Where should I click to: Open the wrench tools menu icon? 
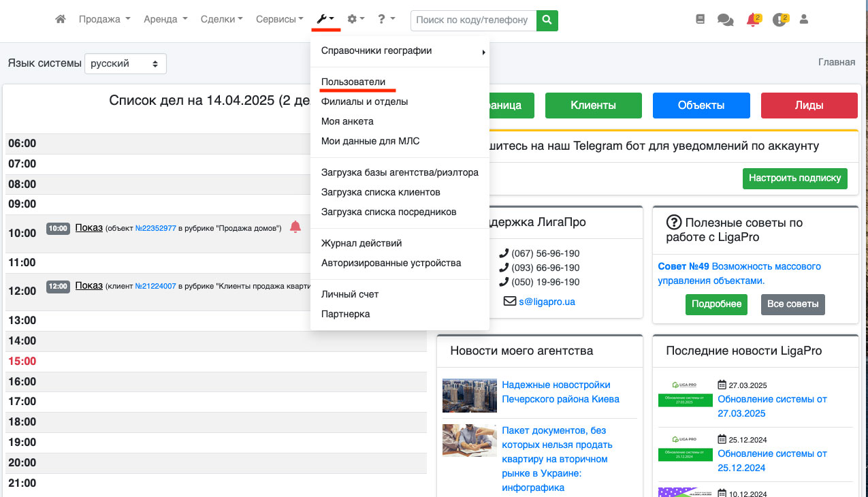pos(325,20)
